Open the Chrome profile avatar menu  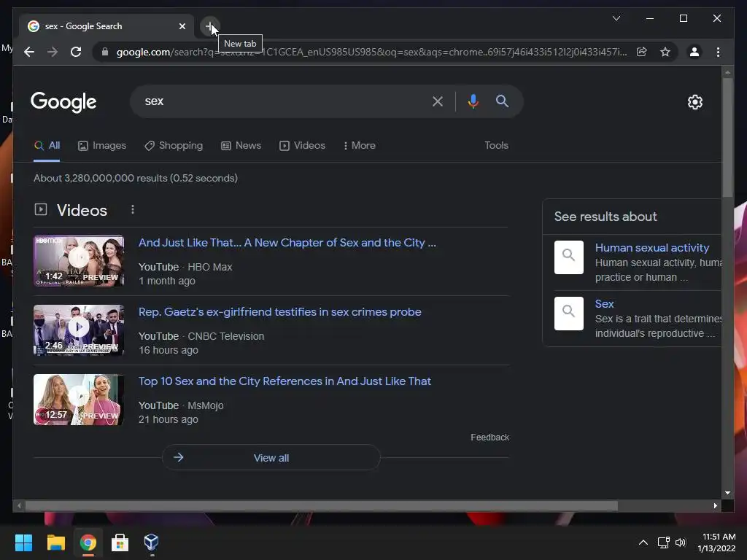[x=694, y=52]
